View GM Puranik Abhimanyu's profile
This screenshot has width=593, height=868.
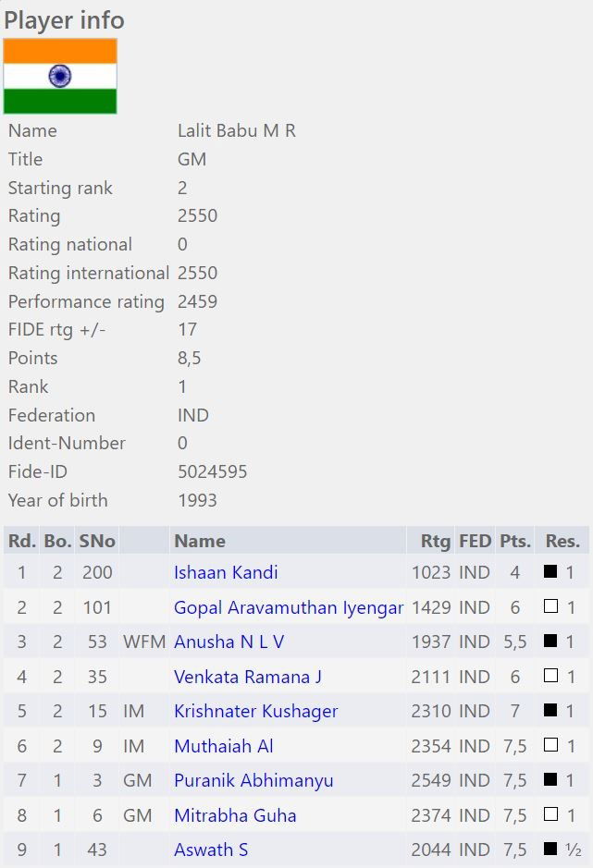tap(253, 781)
